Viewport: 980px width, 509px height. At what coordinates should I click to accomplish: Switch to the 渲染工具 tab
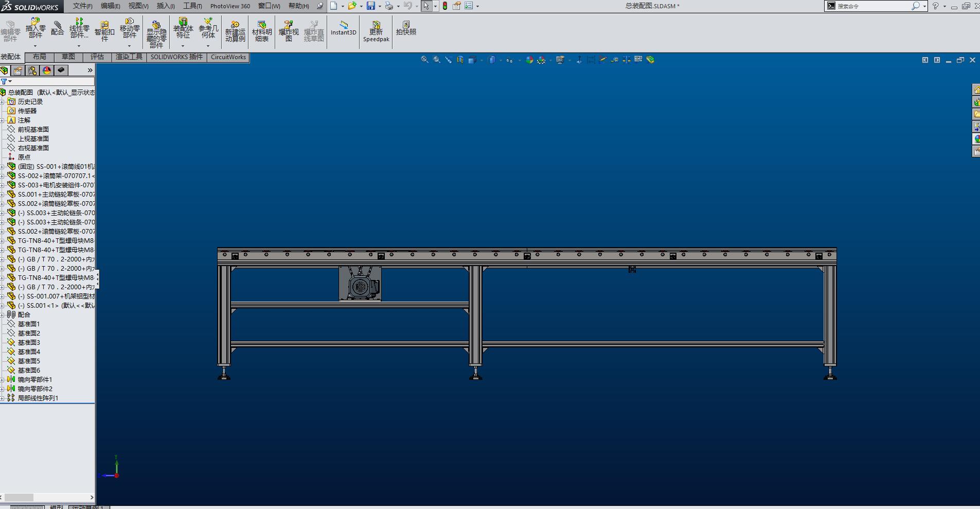(x=129, y=57)
